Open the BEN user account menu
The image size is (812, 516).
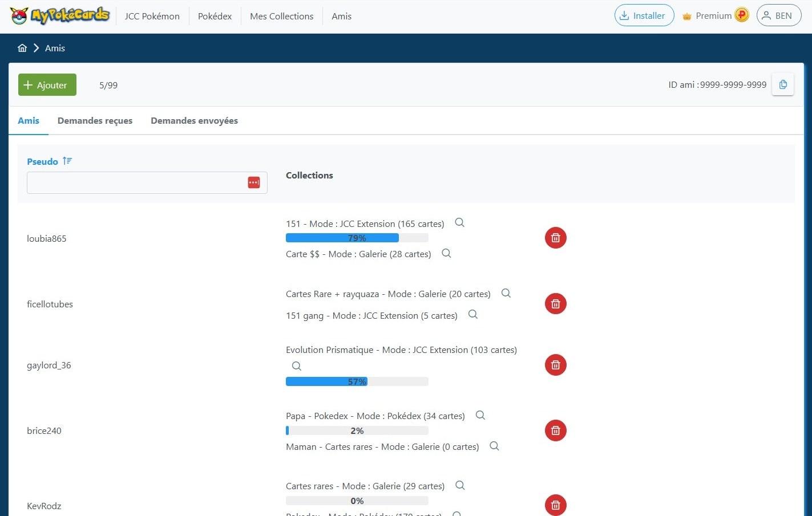(778, 15)
